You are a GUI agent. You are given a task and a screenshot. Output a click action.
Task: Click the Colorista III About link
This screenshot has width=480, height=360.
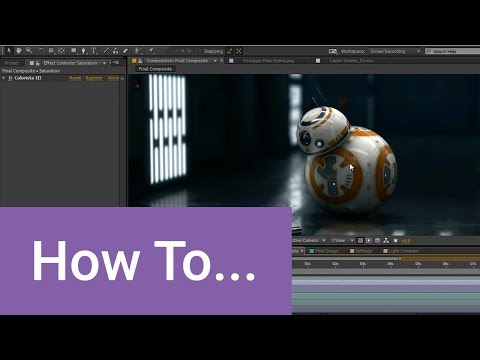tap(113, 78)
